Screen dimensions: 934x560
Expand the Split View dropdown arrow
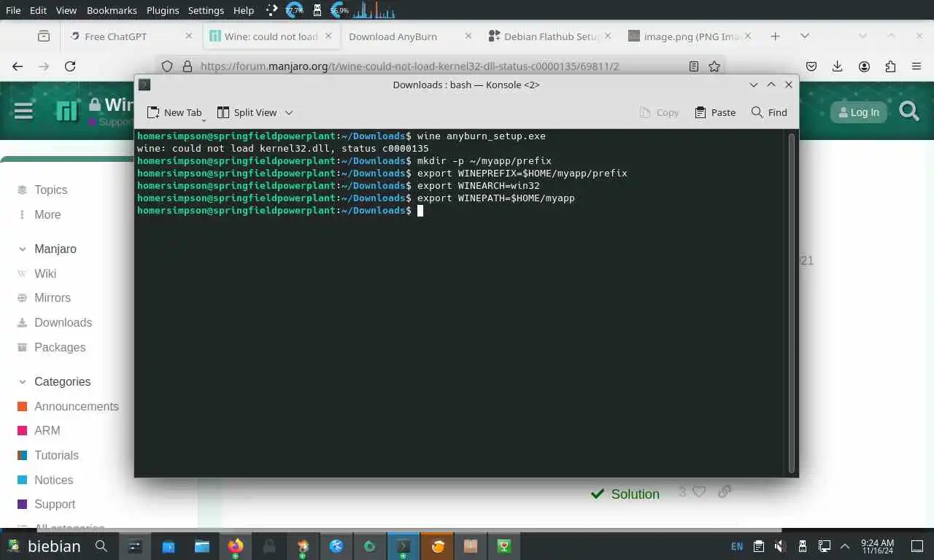pyautogui.click(x=289, y=112)
